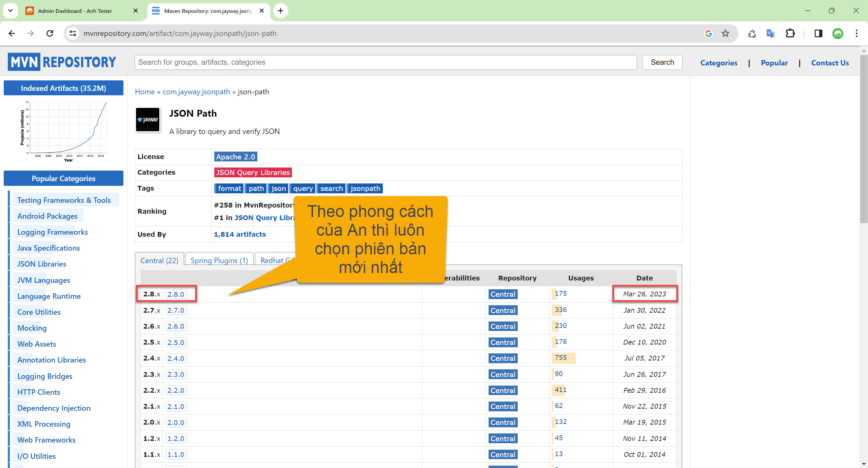Close the Admin Dashboard tab

coord(135,11)
